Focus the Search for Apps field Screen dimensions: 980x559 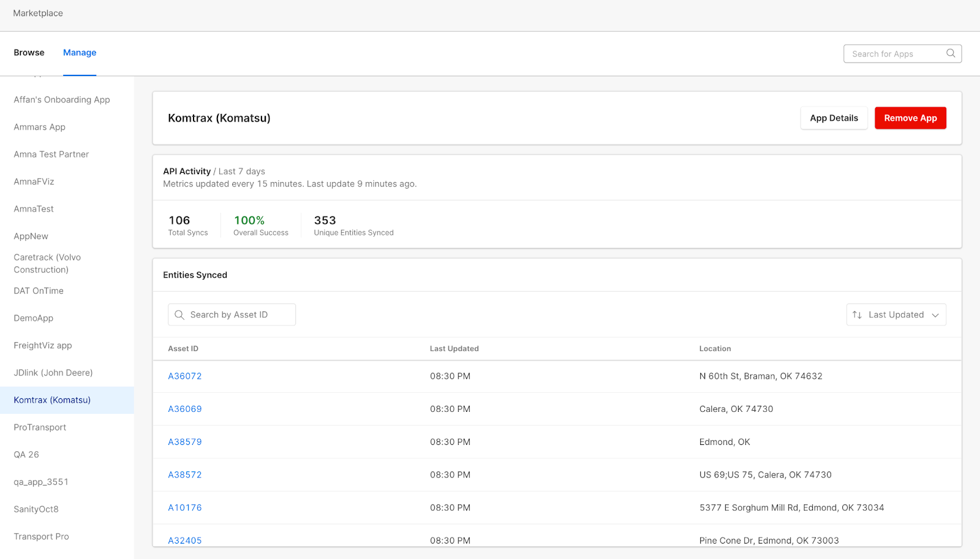point(902,53)
